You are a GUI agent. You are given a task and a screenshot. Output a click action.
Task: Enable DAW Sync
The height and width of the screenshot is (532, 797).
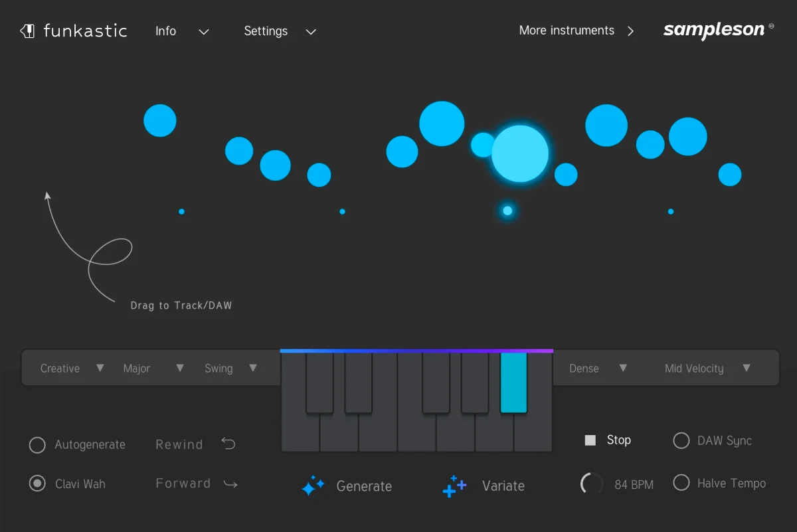coord(681,440)
